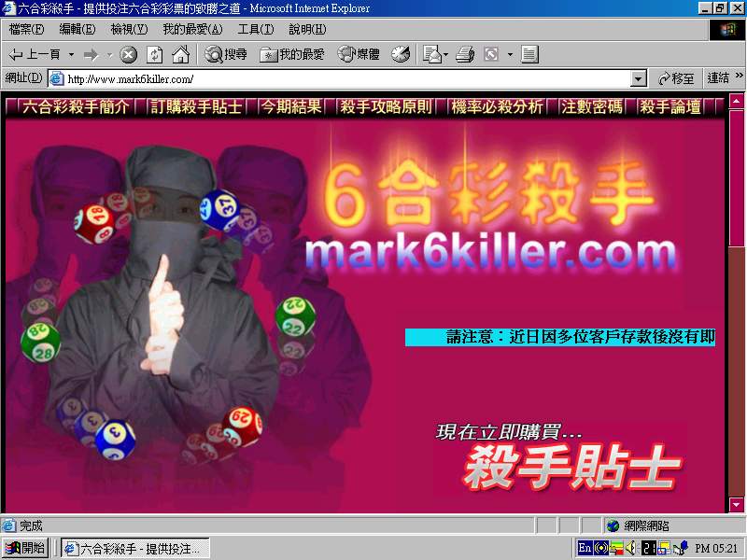
Task: Open 注數密碼 nav link
Action: coord(592,106)
